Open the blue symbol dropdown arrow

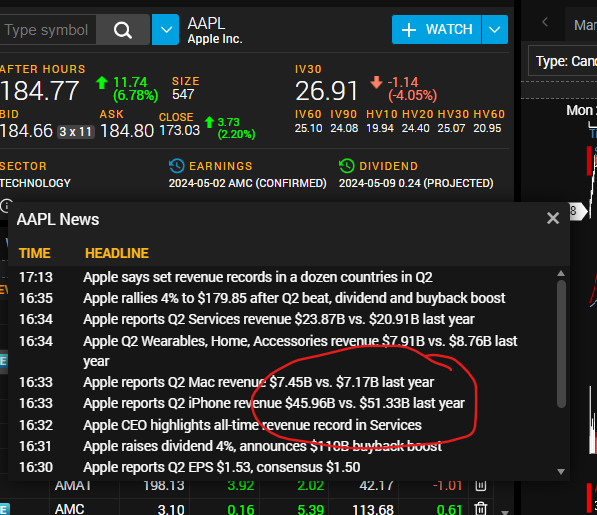[166, 30]
